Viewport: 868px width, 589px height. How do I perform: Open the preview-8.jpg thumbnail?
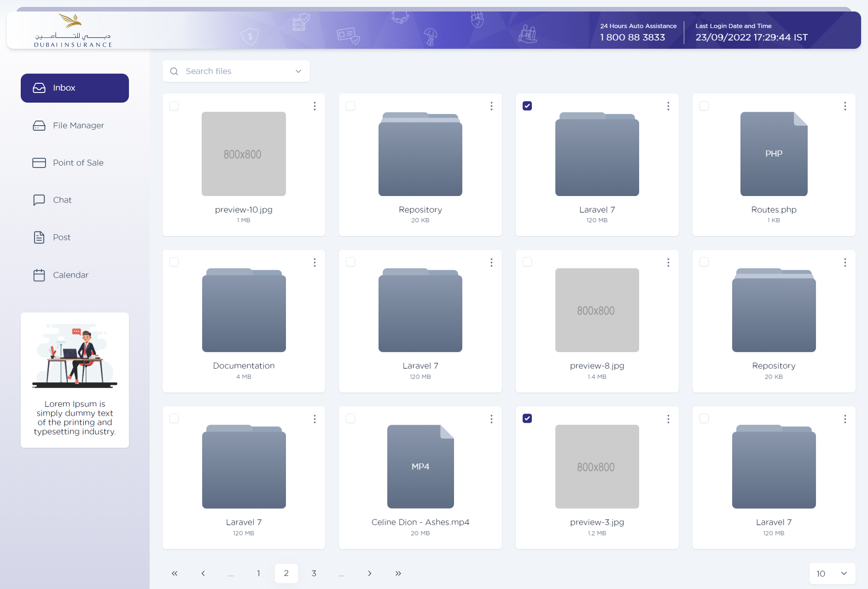597,310
